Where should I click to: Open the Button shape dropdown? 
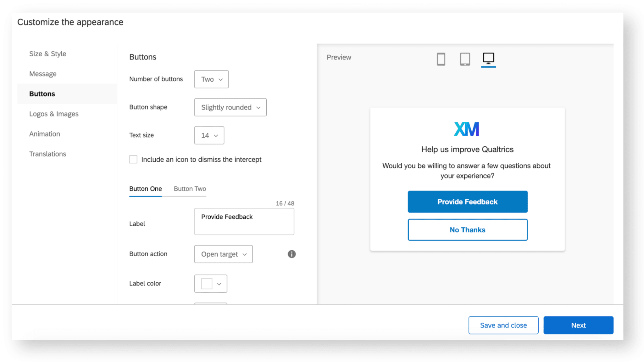click(230, 107)
